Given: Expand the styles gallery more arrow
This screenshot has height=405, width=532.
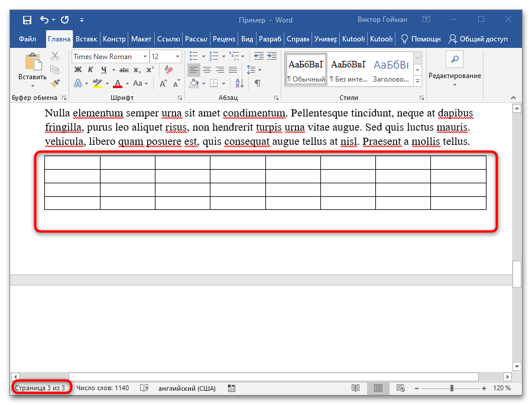Looking at the screenshot, I should [418, 81].
